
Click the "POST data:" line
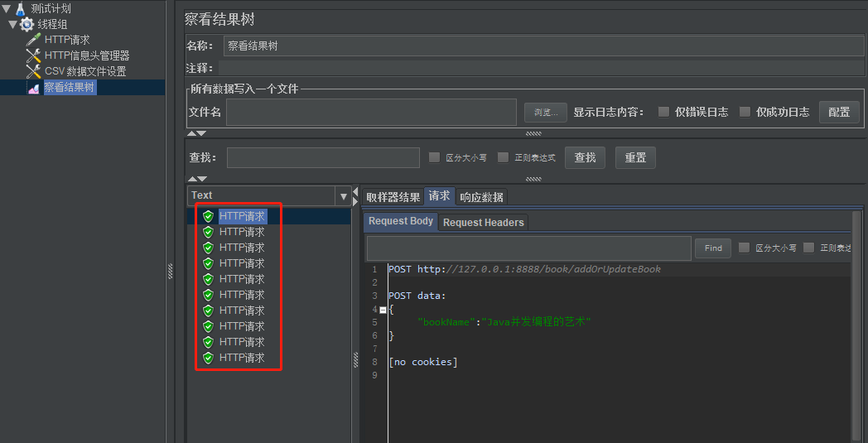417,296
